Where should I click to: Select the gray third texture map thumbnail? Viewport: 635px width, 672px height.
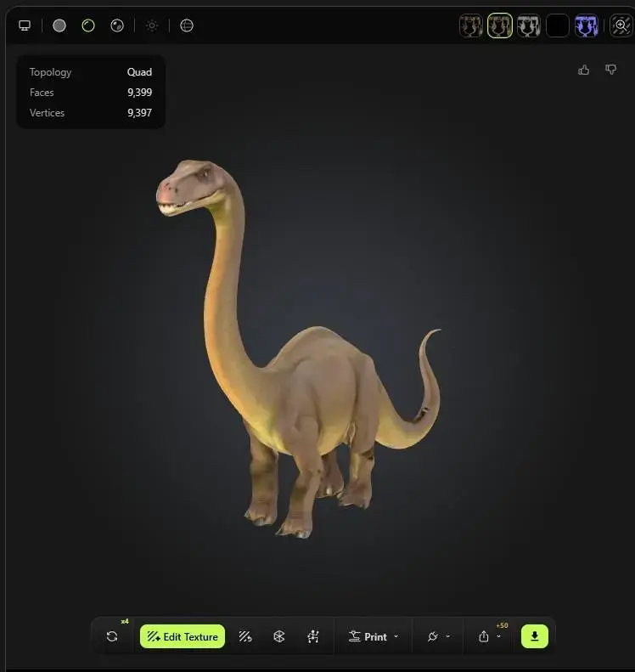pos(528,25)
